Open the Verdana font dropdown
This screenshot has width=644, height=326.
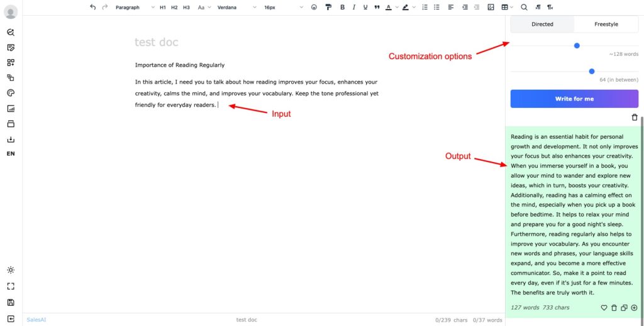click(236, 8)
